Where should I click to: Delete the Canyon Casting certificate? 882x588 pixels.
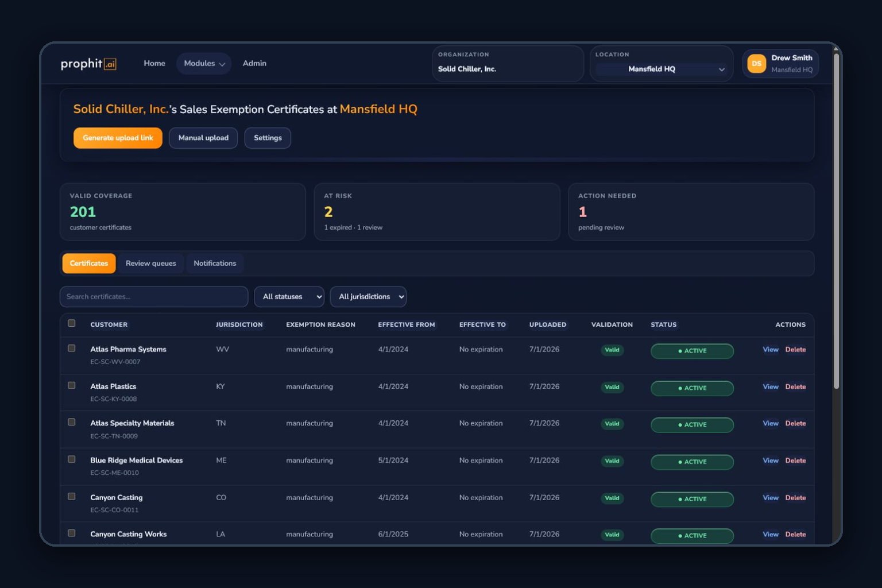pos(795,498)
